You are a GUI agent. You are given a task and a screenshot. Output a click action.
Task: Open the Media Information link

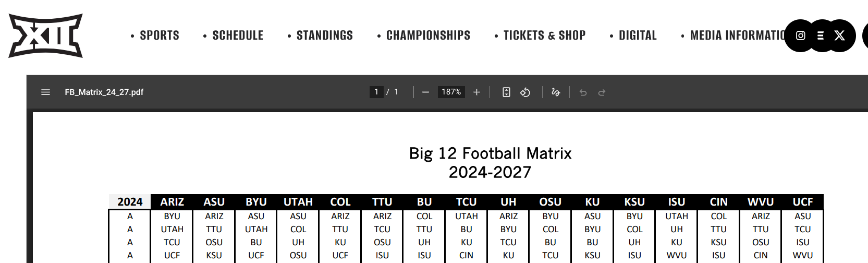point(736,35)
